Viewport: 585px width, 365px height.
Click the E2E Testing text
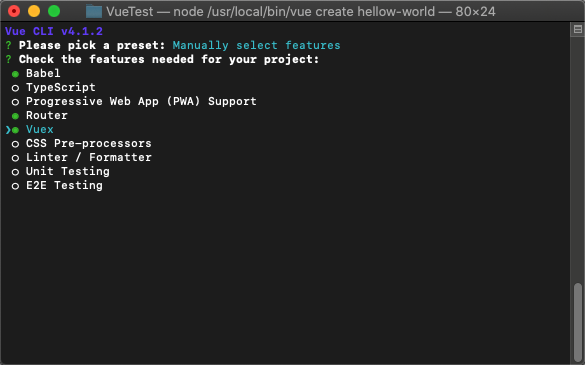coord(64,185)
